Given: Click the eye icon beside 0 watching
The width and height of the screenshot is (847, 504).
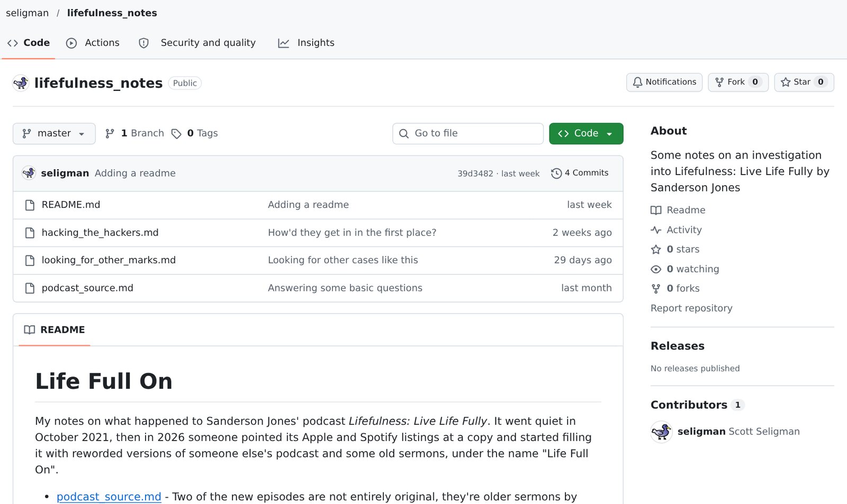Looking at the screenshot, I should pos(656,269).
